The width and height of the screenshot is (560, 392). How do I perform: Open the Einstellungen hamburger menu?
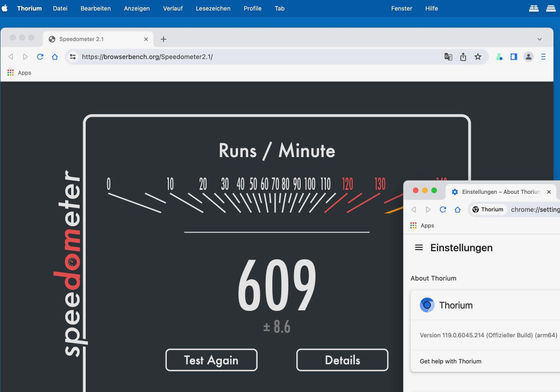click(x=419, y=247)
